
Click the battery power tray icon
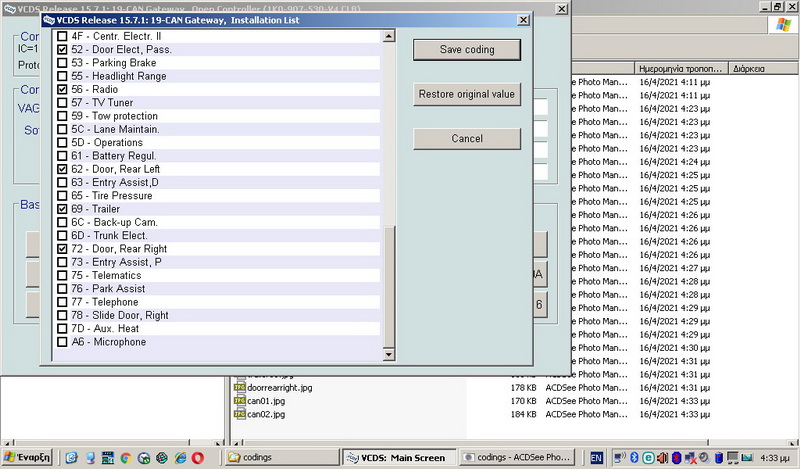coord(719,458)
